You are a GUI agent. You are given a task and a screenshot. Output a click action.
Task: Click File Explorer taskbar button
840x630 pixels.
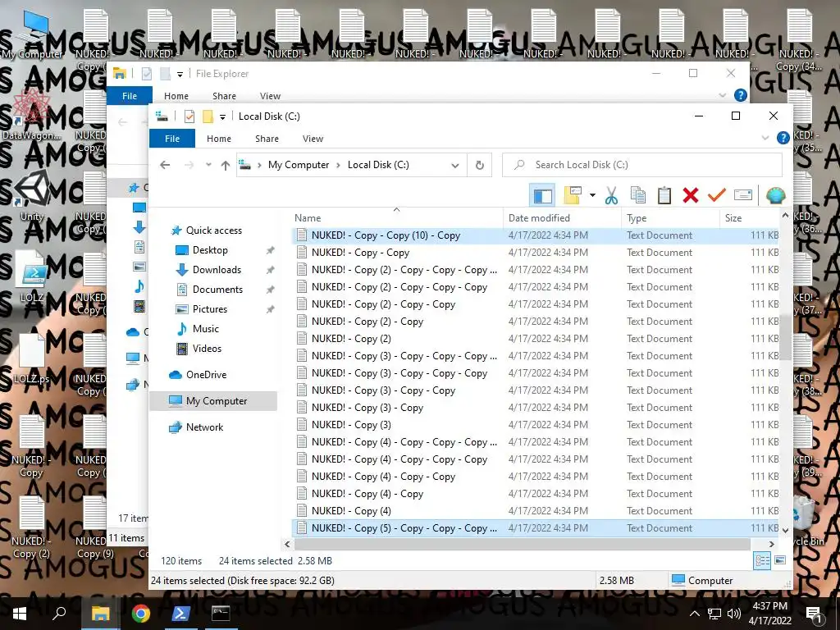(100, 614)
